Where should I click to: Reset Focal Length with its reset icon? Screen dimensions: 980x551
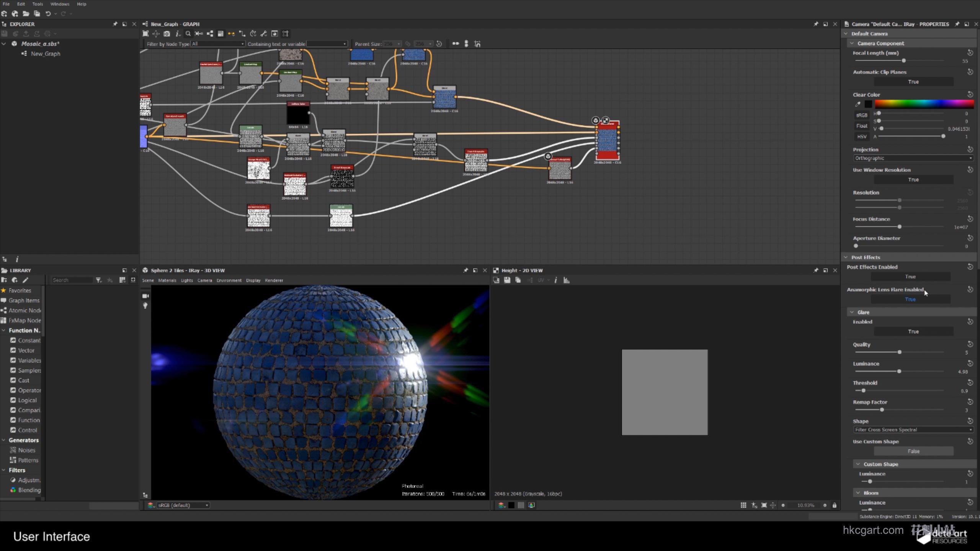pyautogui.click(x=970, y=52)
